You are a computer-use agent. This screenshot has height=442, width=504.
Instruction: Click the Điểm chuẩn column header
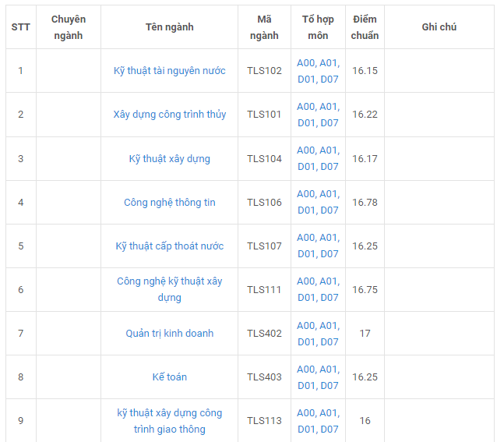[x=365, y=27]
